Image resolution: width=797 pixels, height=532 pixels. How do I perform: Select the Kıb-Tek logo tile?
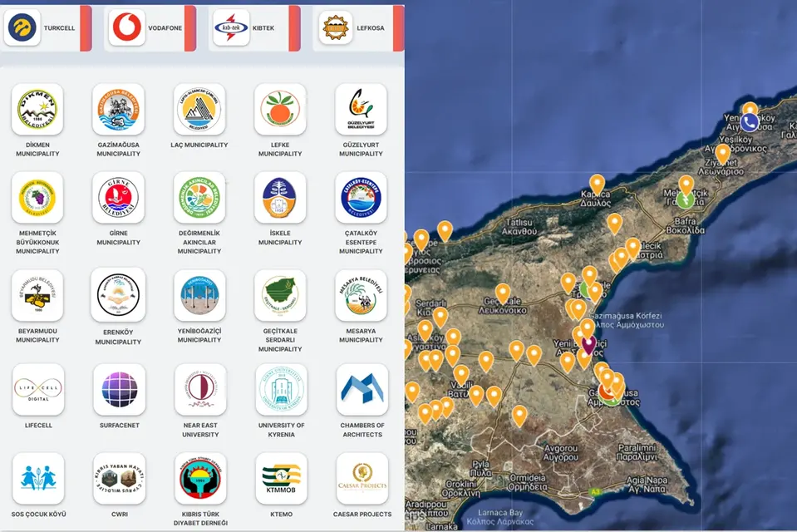(x=231, y=27)
